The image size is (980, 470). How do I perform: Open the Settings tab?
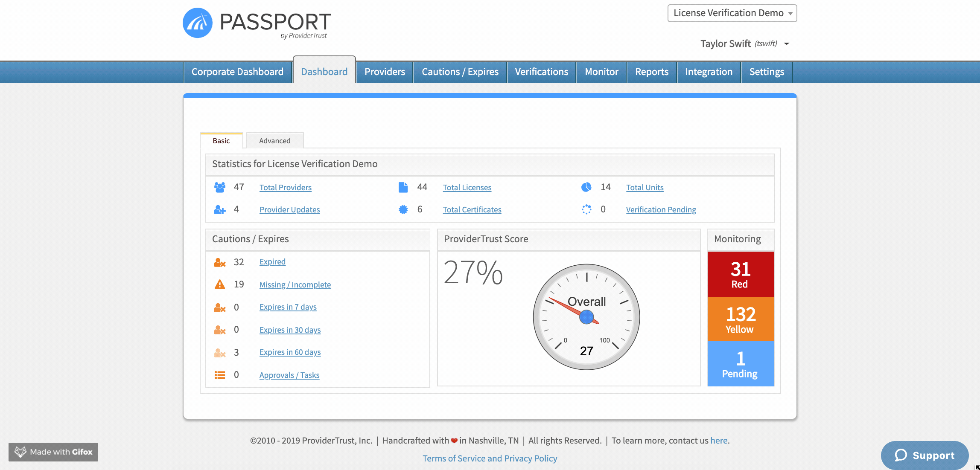pyautogui.click(x=767, y=72)
